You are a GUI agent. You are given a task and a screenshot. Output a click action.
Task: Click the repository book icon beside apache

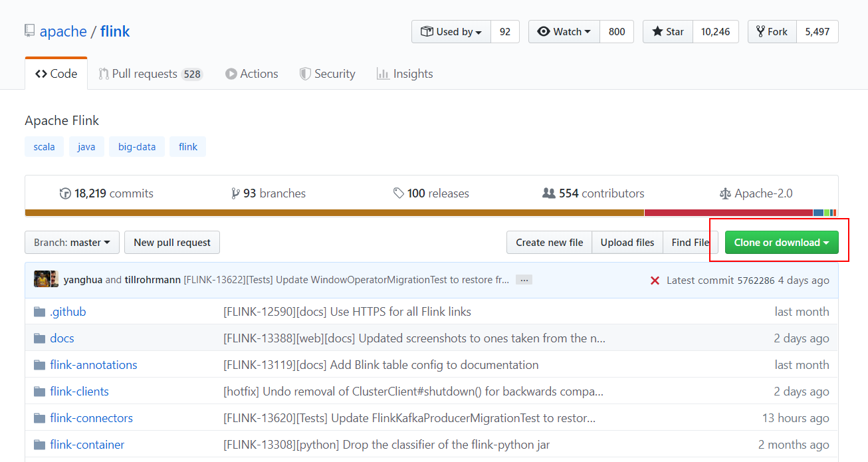coord(29,31)
